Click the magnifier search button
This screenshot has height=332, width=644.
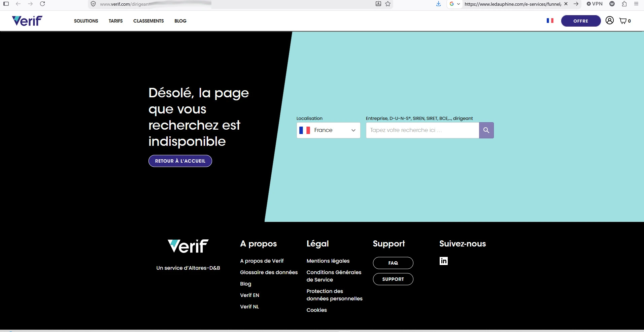coord(486,130)
